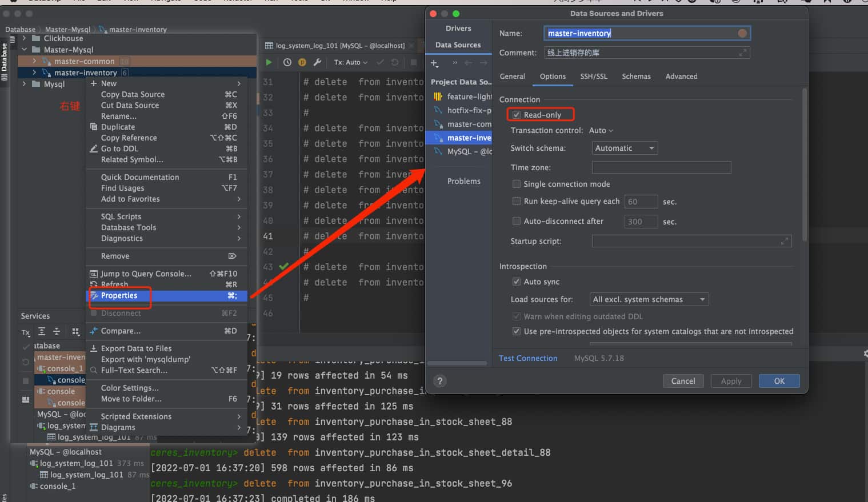Uncheck the Read-only checkbox
Image resolution: width=868 pixels, height=502 pixels.
tap(517, 115)
